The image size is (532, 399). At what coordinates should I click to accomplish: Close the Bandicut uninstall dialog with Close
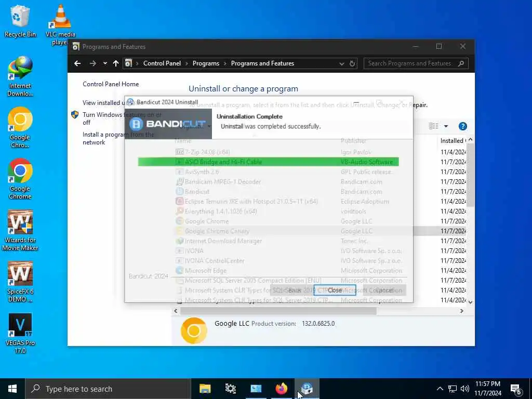tap(335, 290)
